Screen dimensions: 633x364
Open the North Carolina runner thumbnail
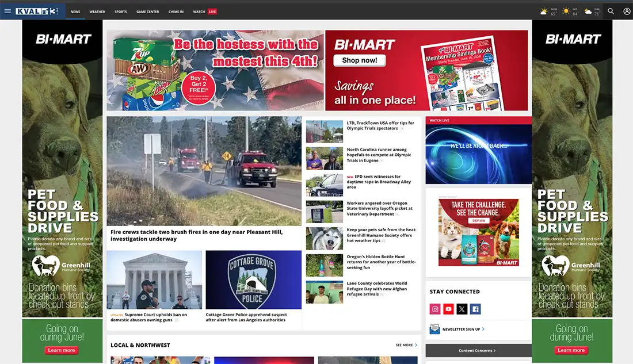(325, 158)
